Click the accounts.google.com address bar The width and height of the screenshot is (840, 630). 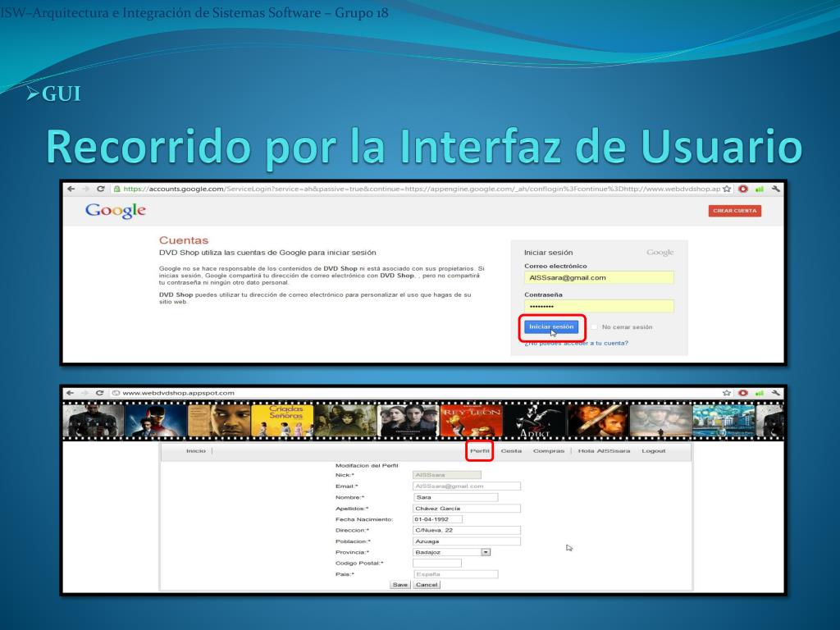coord(421,189)
